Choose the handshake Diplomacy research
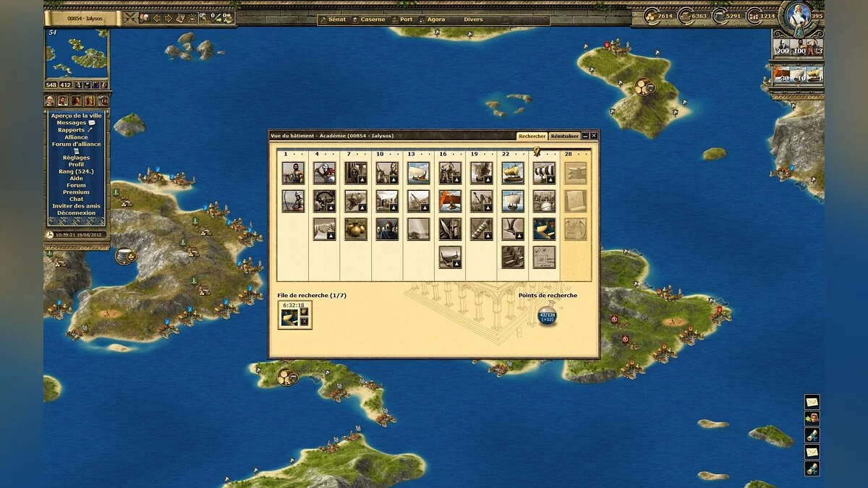 [x=325, y=229]
